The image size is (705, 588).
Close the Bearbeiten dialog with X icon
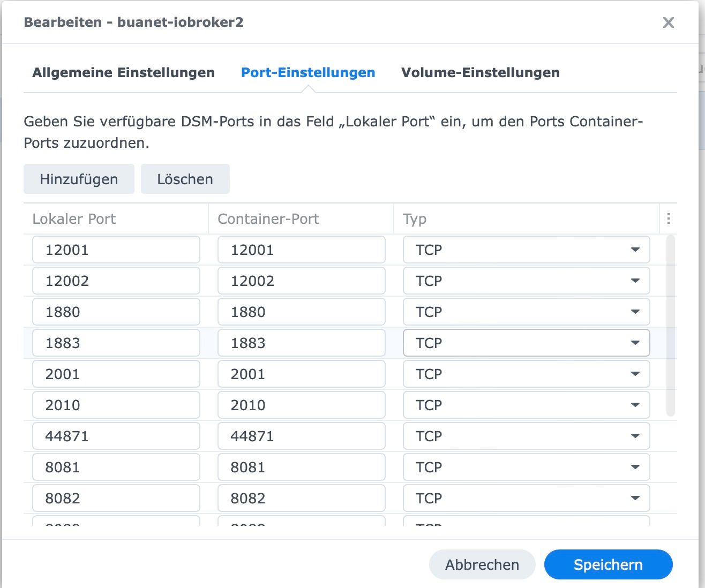pos(668,22)
